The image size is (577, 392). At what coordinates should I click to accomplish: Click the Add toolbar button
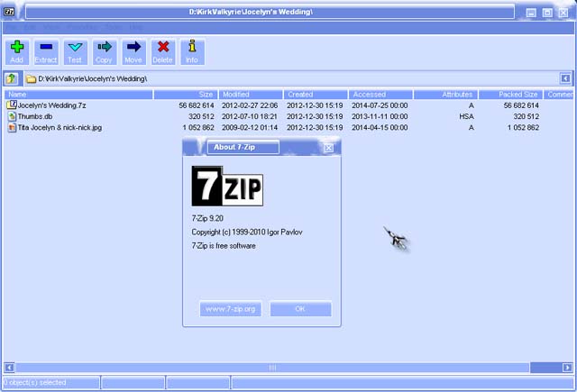[x=17, y=52]
